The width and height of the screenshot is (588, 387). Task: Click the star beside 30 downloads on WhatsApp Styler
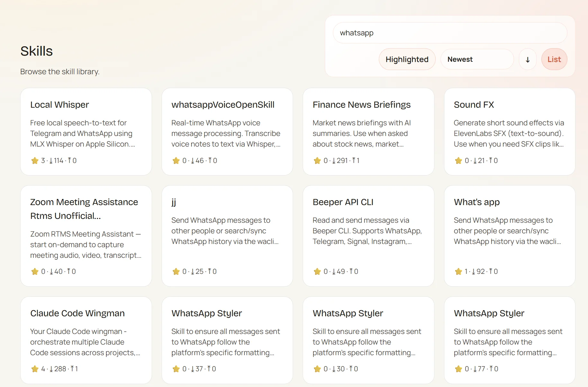[317, 369]
